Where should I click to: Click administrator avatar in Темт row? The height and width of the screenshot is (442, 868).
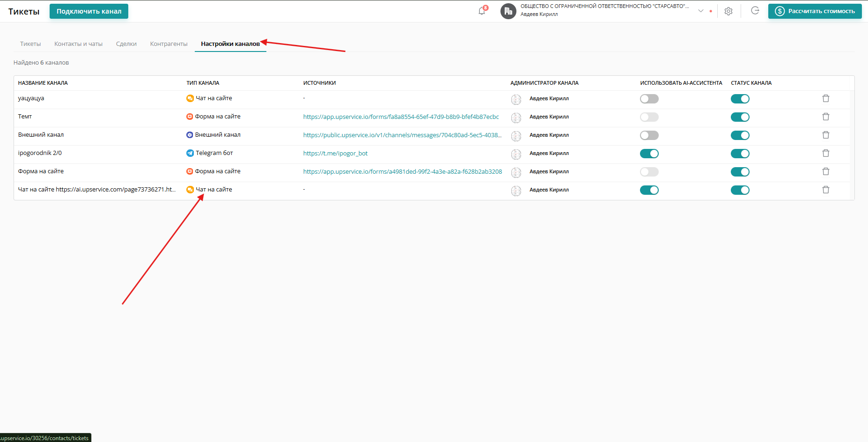click(x=516, y=118)
